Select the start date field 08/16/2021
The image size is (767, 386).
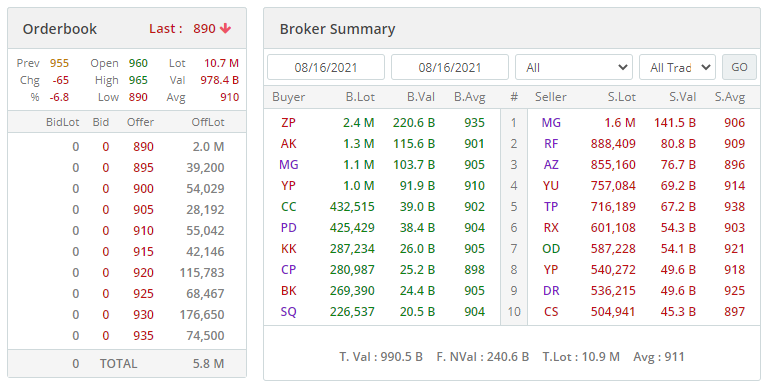[326, 67]
